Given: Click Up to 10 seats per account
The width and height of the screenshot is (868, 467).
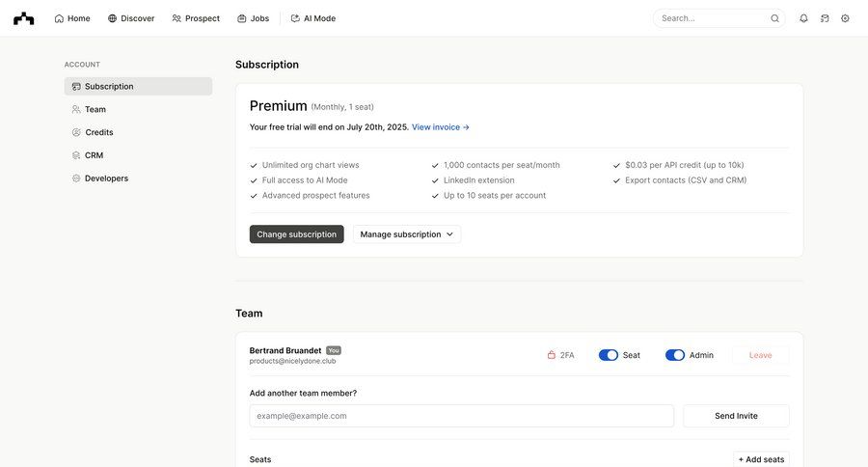Looking at the screenshot, I should click(495, 196).
